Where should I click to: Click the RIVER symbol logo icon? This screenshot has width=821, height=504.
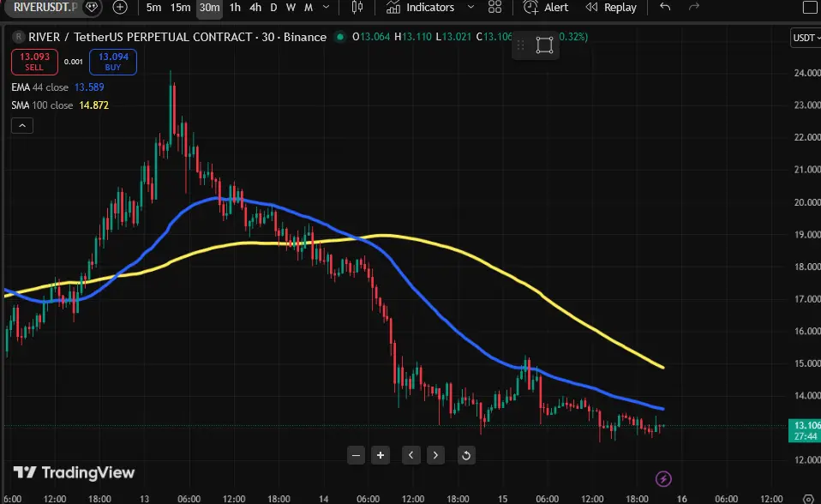click(19, 37)
